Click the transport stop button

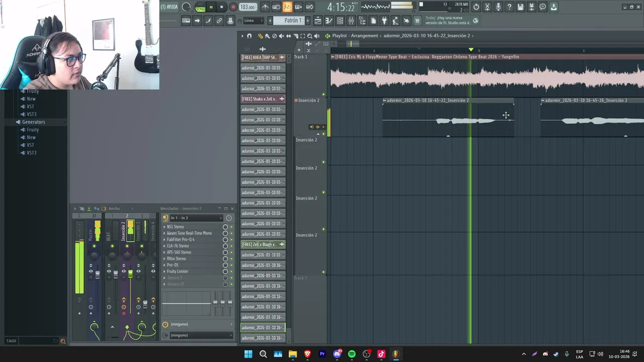coord(221,7)
